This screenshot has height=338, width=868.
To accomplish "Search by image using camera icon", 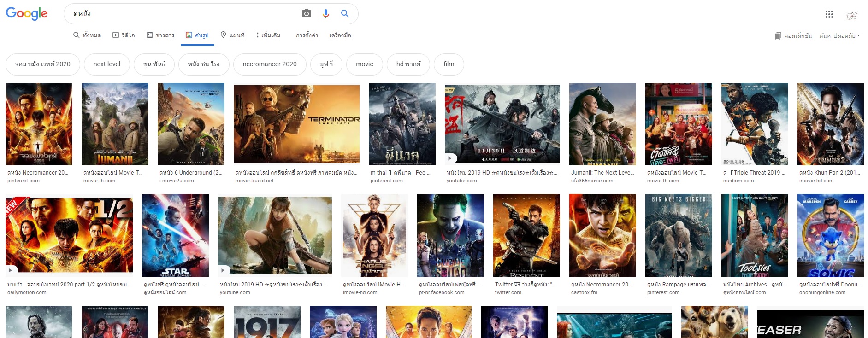I will 307,14.
